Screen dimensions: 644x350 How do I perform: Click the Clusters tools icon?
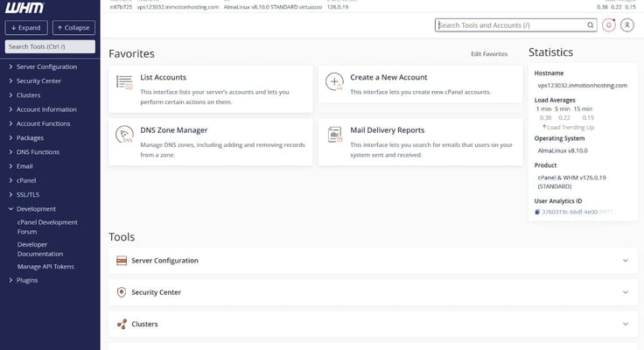pyautogui.click(x=122, y=324)
